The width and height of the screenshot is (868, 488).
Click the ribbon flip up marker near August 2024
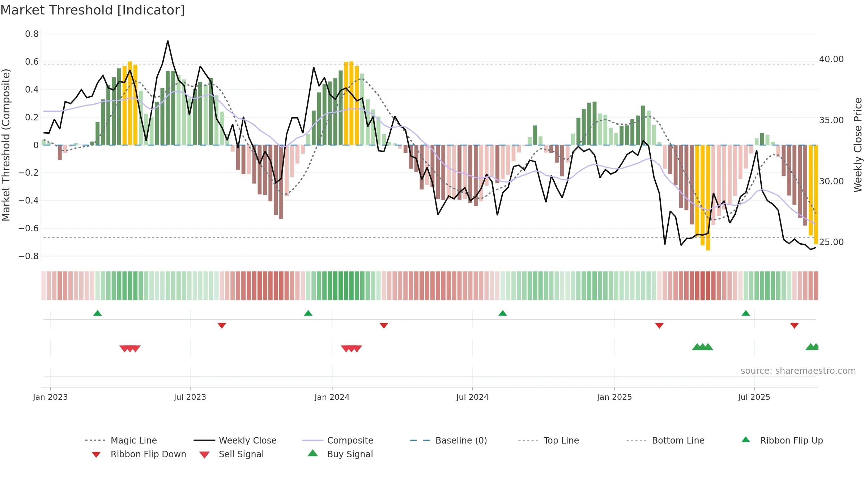pyautogui.click(x=503, y=313)
